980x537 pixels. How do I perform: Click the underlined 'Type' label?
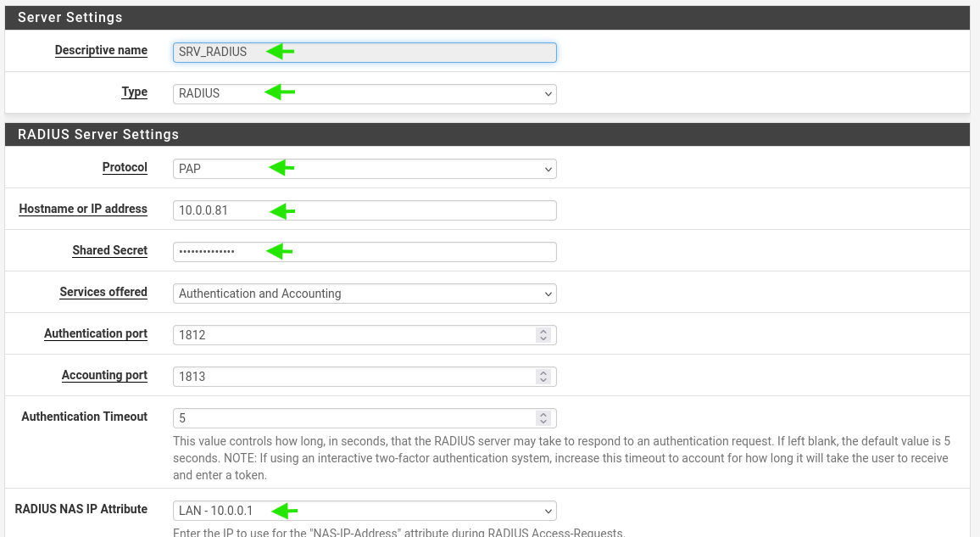click(134, 92)
